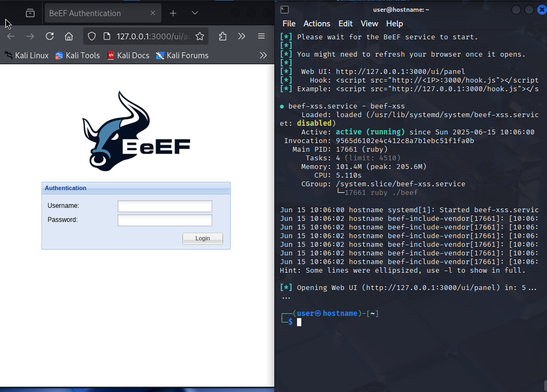Open the terminal Help menu

point(394,24)
